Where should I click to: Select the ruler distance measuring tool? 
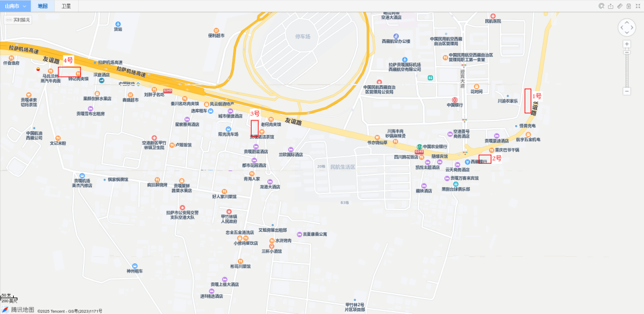(x=620, y=6)
